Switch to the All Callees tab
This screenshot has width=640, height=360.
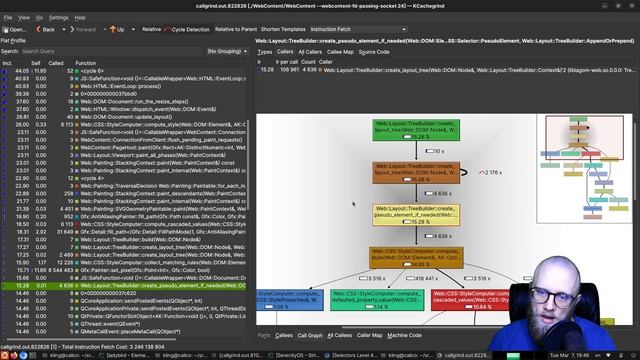pyautogui.click(x=340, y=336)
